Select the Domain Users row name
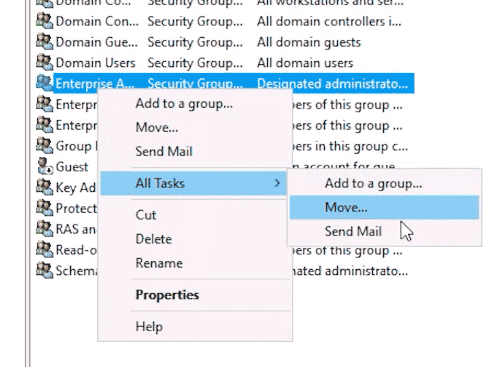The image size is (503, 367). [x=95, y=63]
